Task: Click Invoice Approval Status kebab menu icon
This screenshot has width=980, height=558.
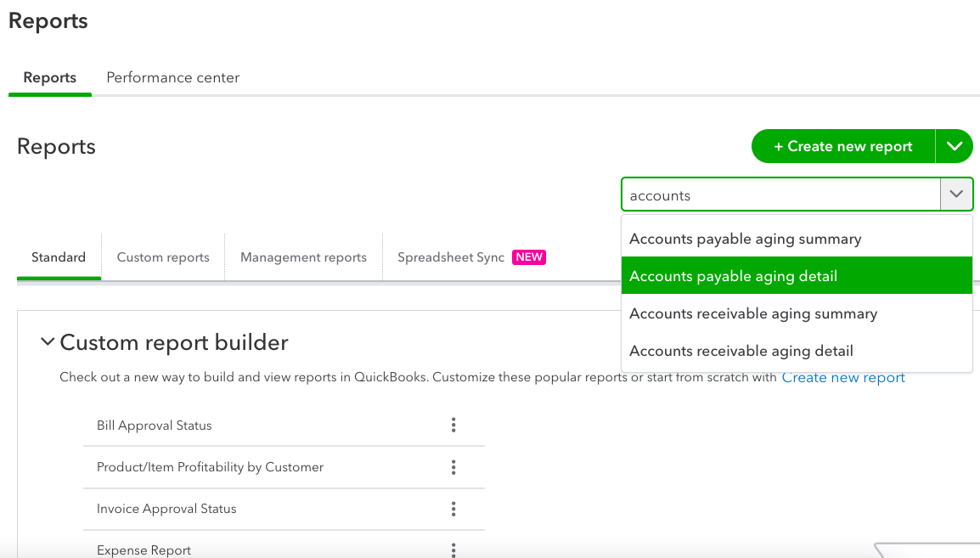Action: 453,509
